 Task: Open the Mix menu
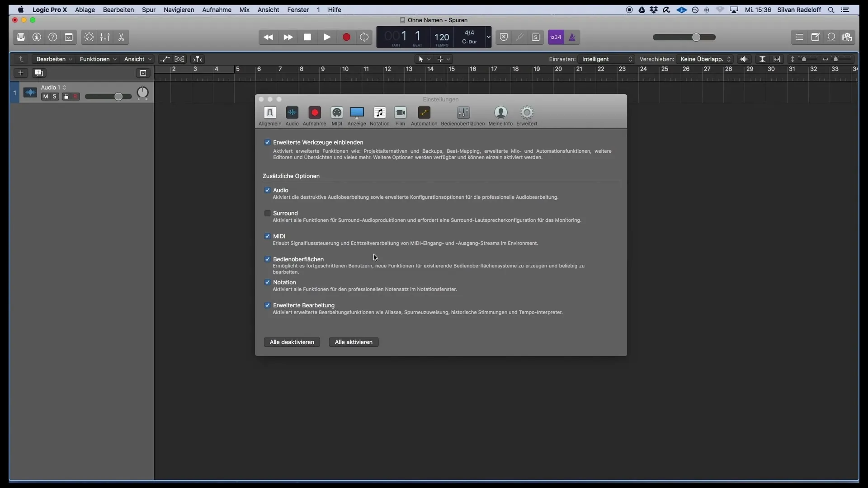tap(244, 9)
